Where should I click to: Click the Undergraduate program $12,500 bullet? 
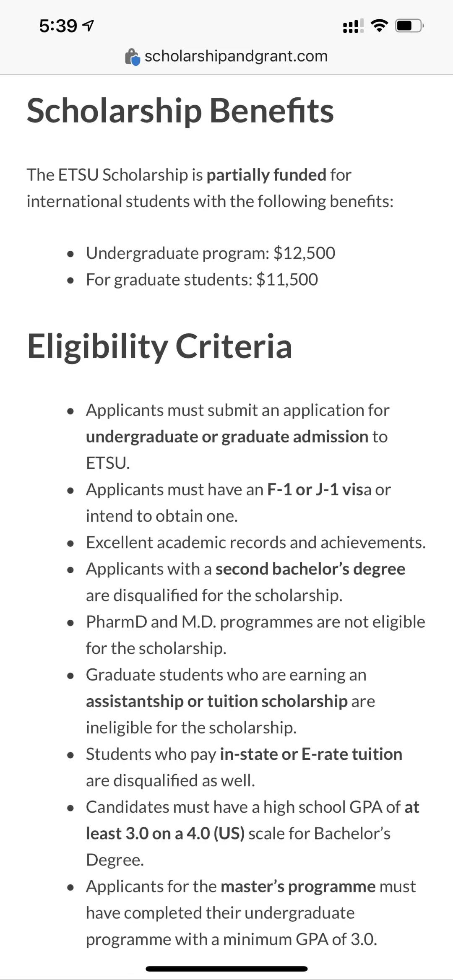tap(210, 253)
